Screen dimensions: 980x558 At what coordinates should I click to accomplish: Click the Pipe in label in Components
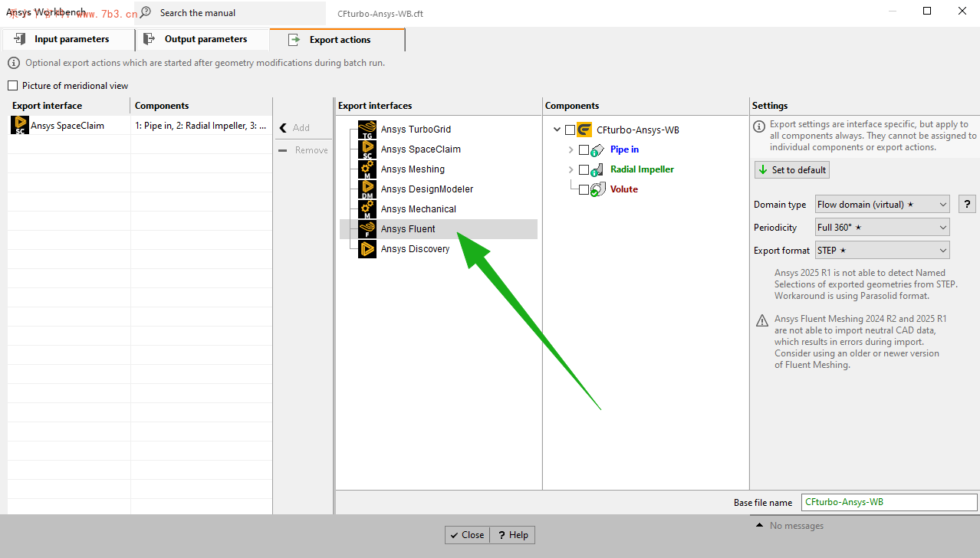(x=624, y=149)
